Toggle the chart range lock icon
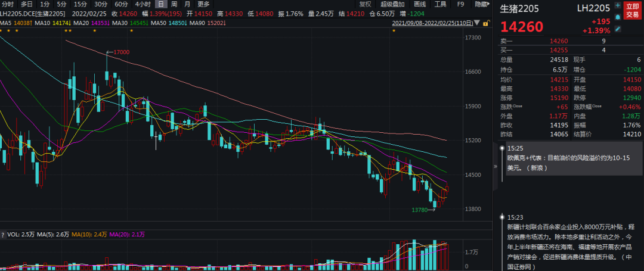The height and width of the screenshot is (271, 644). 487,23
